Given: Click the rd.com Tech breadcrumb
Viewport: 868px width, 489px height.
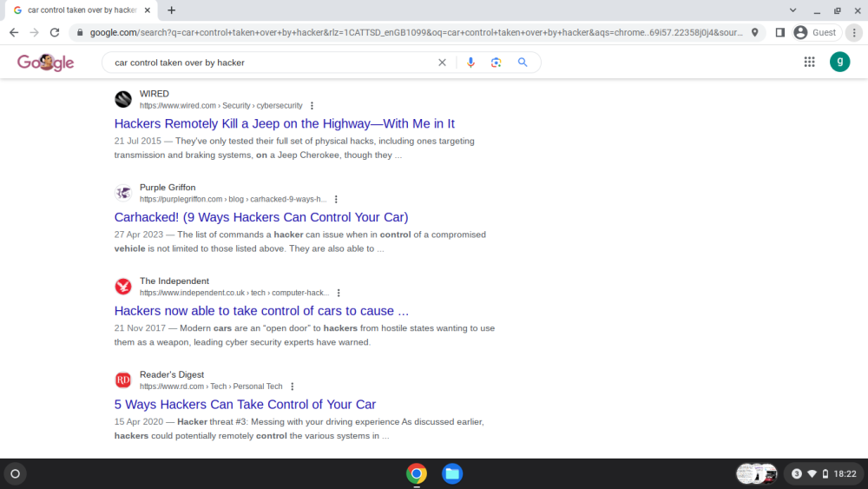Looking at the screenshot, I should (211, 387).
